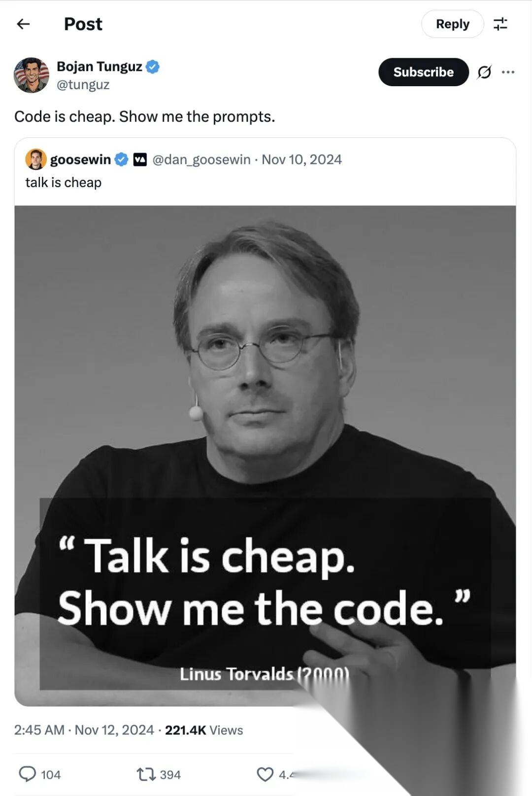Click goosewin's blue verified badge
This screenshot has width=532, height=796.
(x=122, y=160)
